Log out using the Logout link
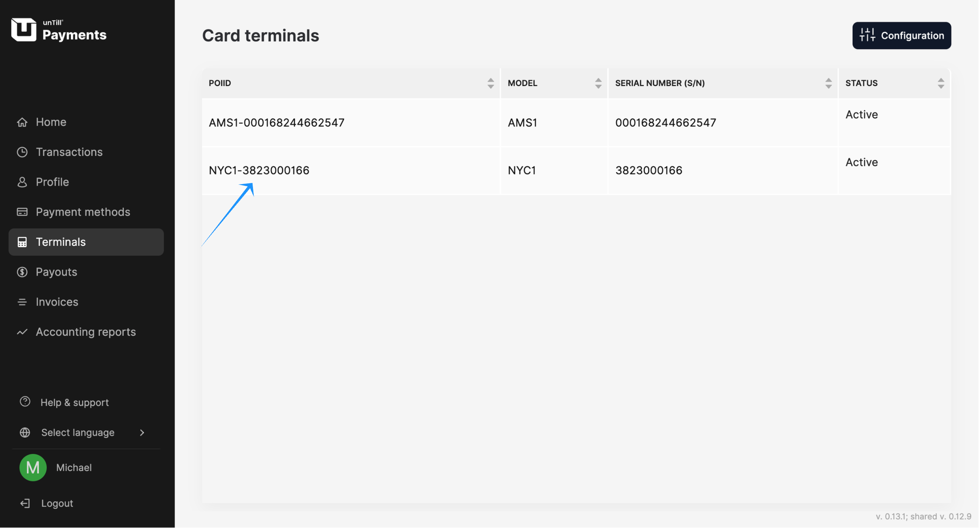 (57, 503)
